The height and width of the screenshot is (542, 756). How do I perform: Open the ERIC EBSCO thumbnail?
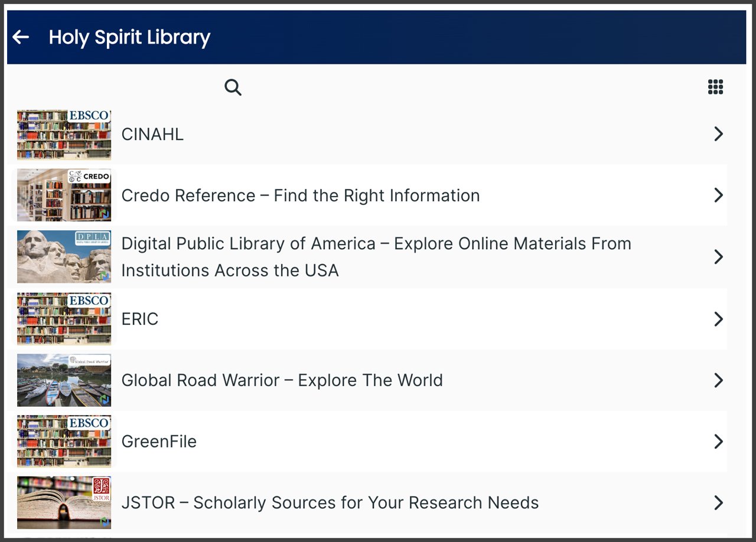(64, 319)
